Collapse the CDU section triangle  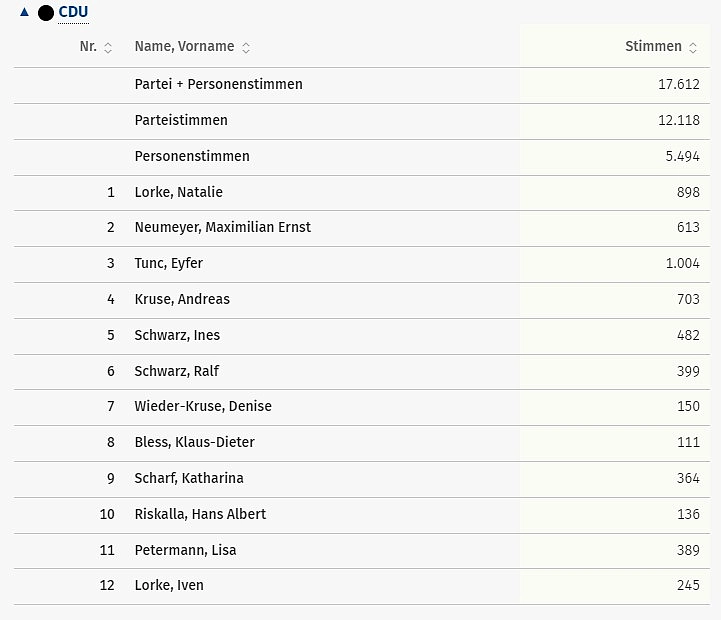24,12
